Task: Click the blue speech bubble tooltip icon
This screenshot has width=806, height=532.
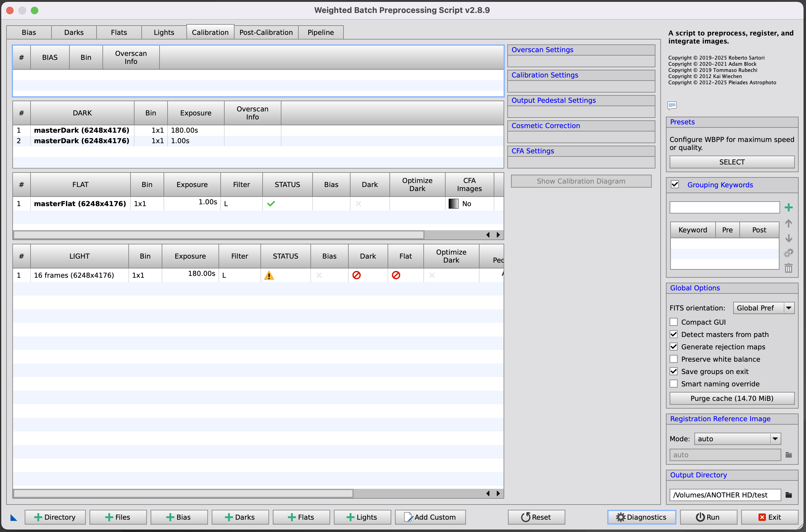Action: 672,105
